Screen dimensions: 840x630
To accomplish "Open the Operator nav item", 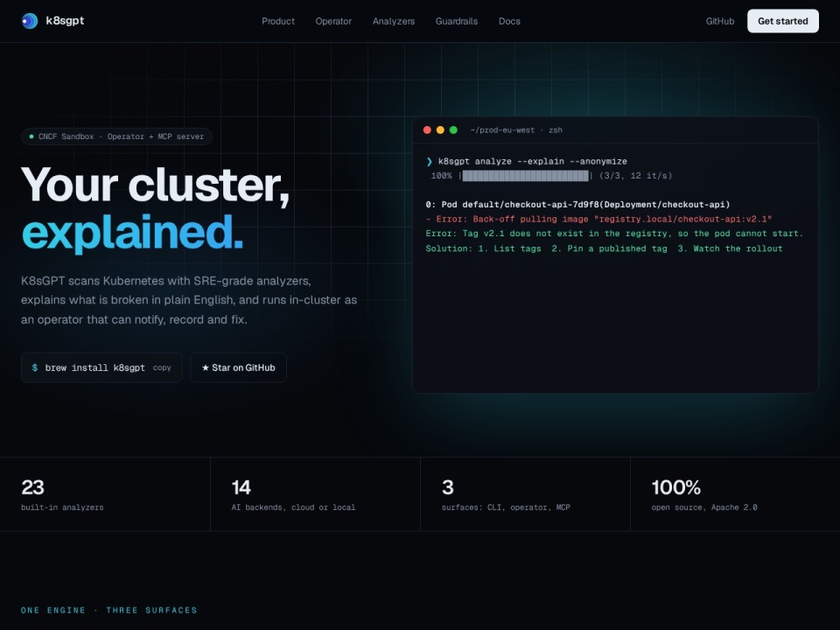I will (333, 21).
